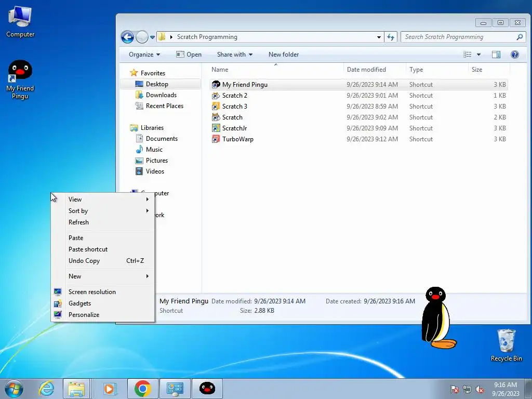The height and width of the screenshot is (399, 532).
Task: Click the taskbar clock and date
Action: click(x=505, y=389)
